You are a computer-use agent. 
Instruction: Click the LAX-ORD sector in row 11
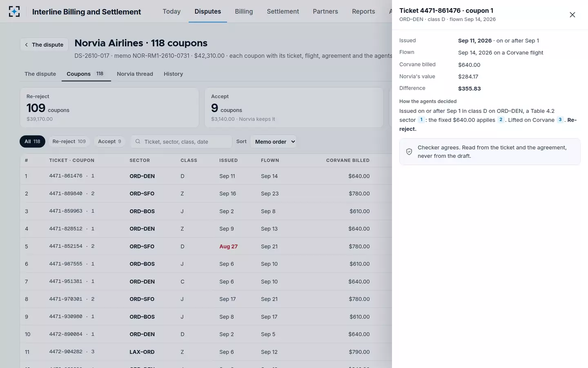click(142, 352)
